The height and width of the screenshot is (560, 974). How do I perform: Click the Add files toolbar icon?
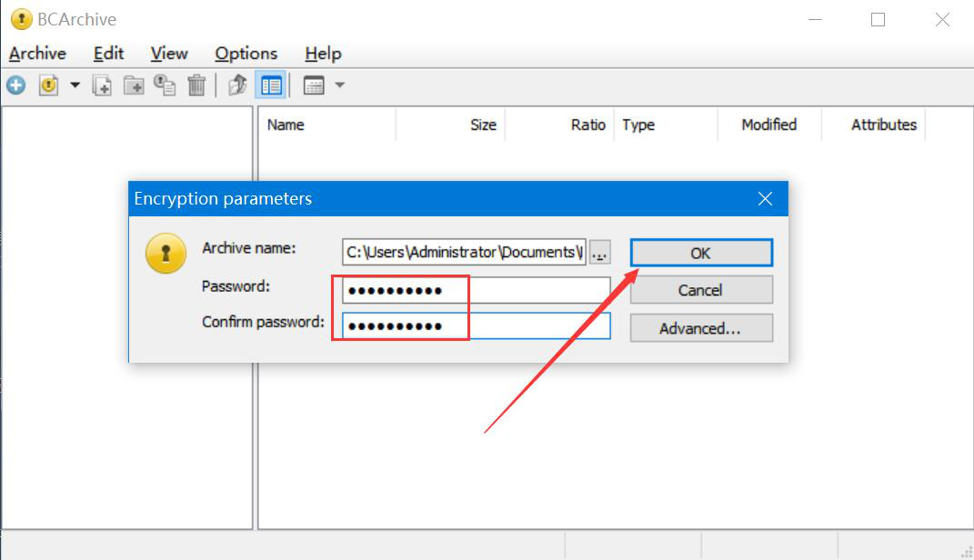(102, 85)
